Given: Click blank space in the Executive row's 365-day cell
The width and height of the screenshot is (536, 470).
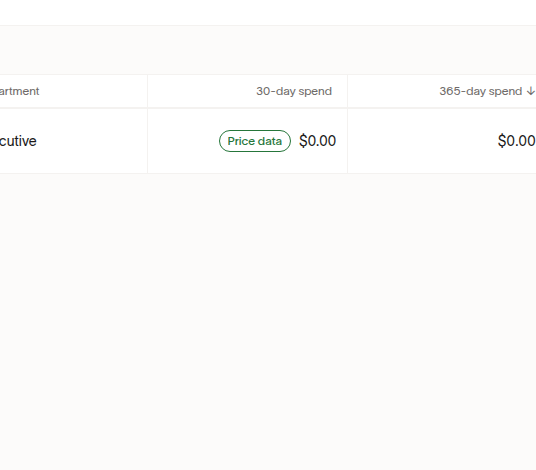Looking at the screenshot, I should point(422,141).
